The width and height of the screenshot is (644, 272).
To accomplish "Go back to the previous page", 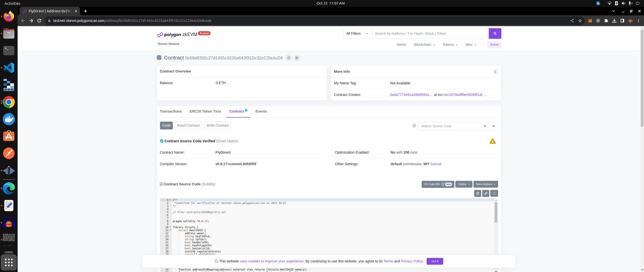I will tap(23, 21).
